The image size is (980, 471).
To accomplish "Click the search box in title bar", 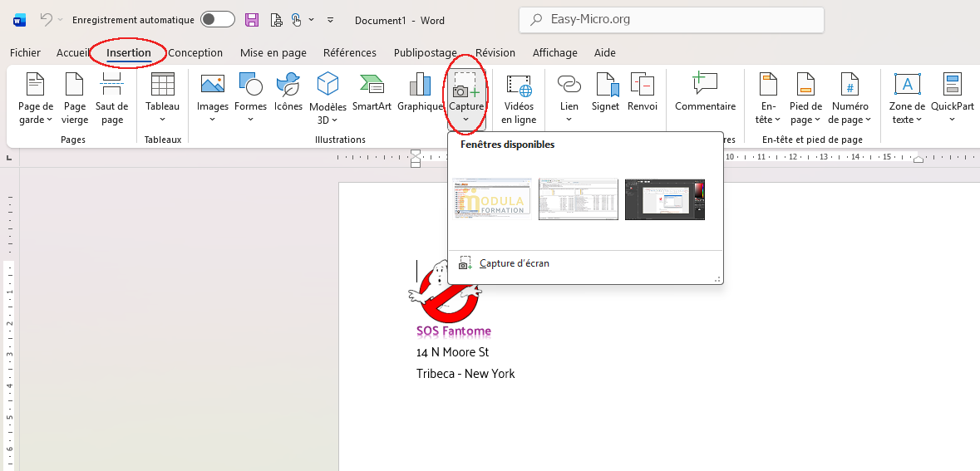I will point(672,20).
